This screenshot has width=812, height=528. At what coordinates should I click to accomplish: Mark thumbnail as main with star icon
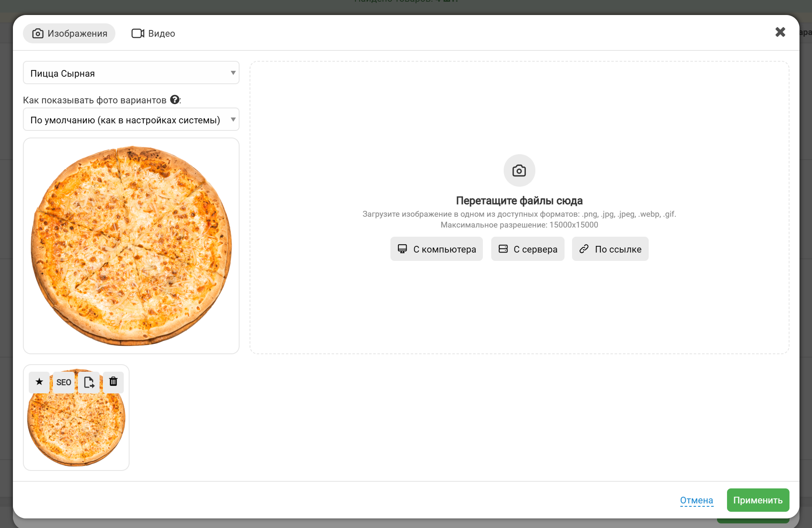[39, 382]
